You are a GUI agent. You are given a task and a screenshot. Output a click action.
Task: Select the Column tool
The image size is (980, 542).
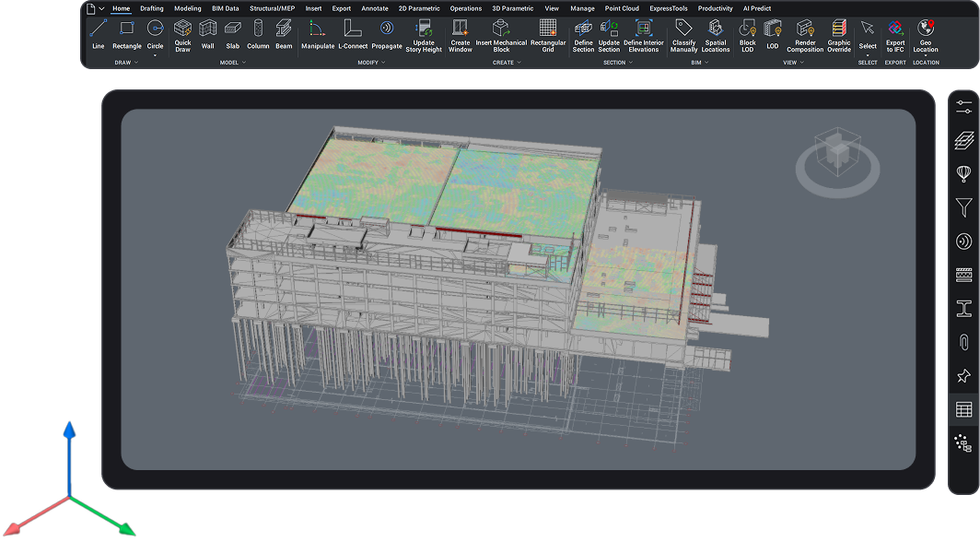click(258, 34)
